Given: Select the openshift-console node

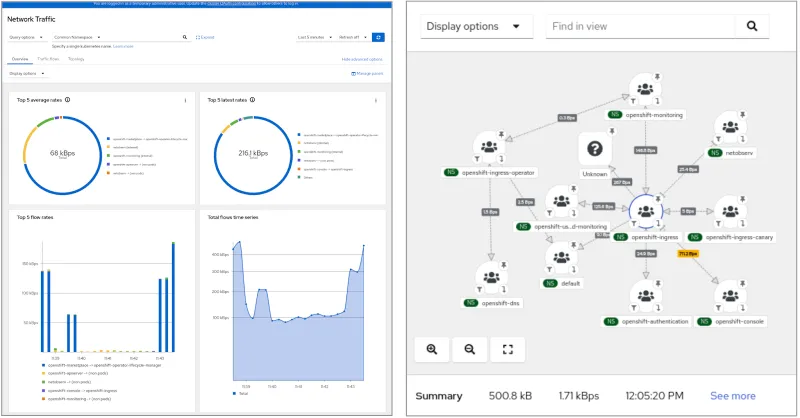Looking at the screenshot, I should tap(730, 296).
